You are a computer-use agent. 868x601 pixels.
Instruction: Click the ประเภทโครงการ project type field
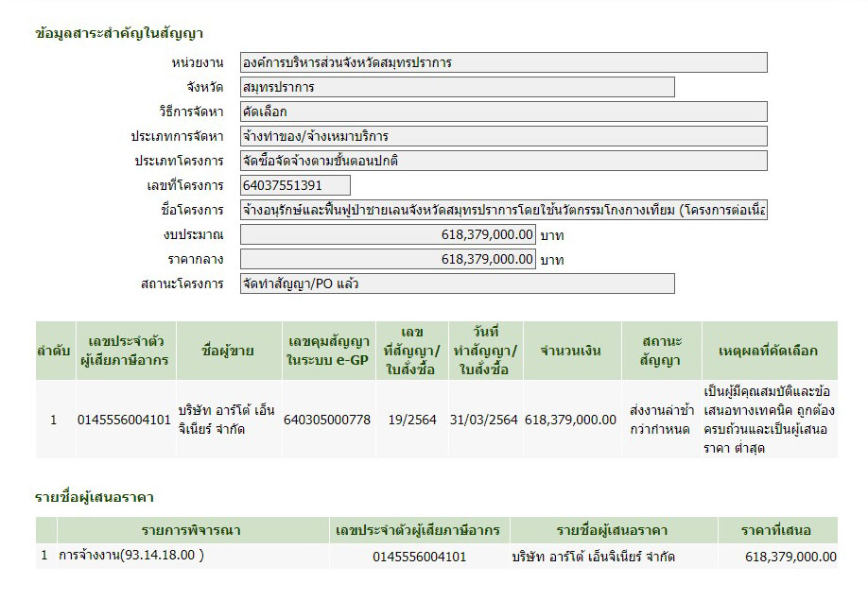pos(503,161)
